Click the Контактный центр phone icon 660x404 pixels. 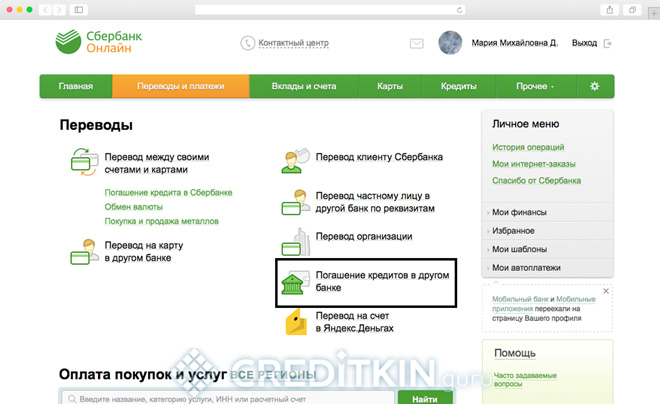(248, 44)
